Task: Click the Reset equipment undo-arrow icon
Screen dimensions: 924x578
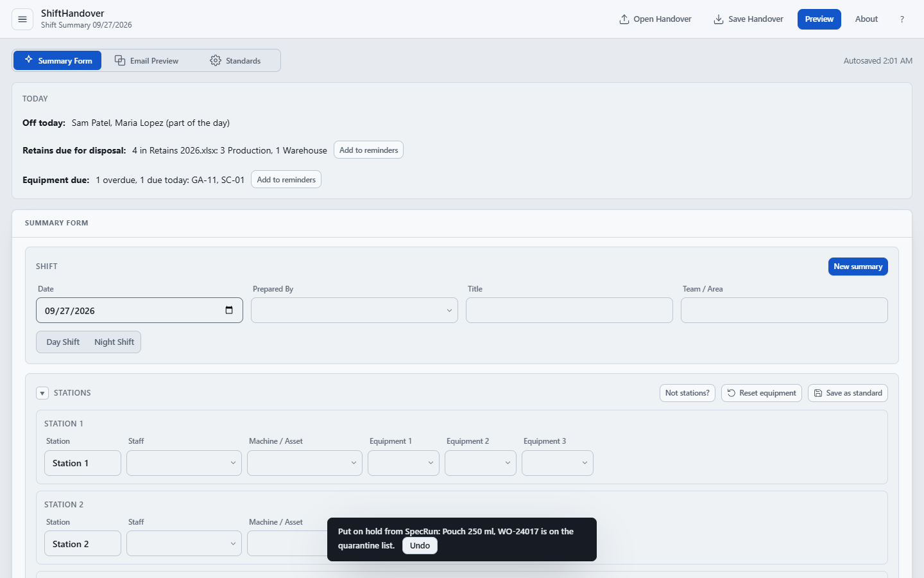Action: tap(732, 393)
